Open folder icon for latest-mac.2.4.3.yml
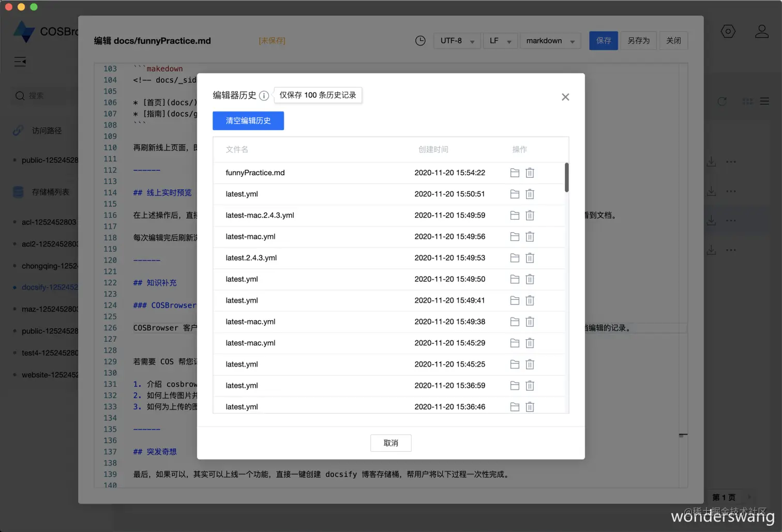This screenshot has width=782, height=532. (x=515, y=215)
